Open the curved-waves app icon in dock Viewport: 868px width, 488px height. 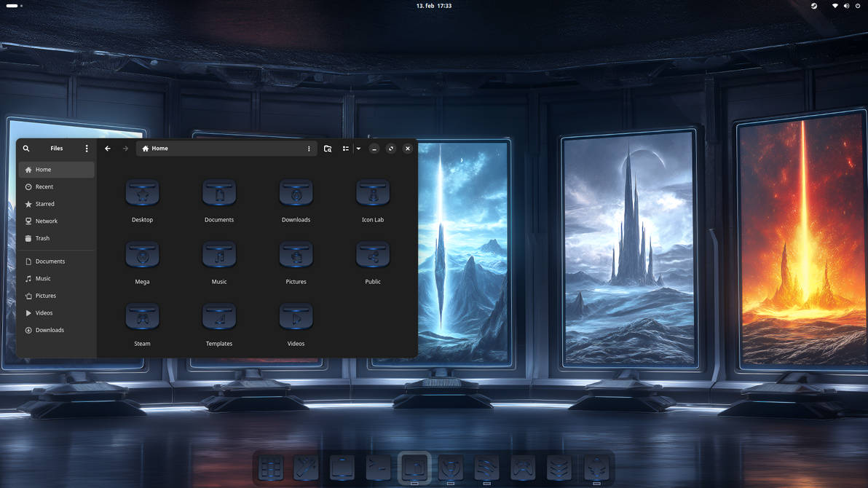click(x=486, y=468)
